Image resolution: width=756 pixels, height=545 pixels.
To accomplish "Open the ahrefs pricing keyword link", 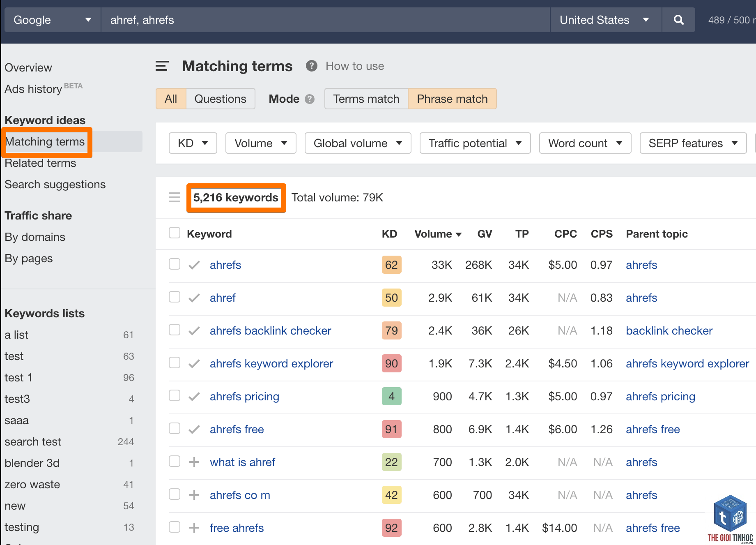I will pos(244,396).
